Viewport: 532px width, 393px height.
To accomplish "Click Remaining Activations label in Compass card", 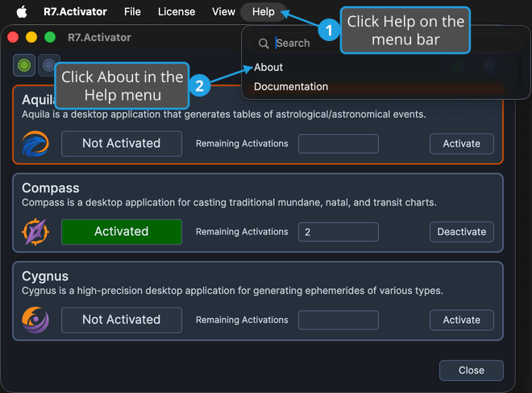I will pos(242,232).
